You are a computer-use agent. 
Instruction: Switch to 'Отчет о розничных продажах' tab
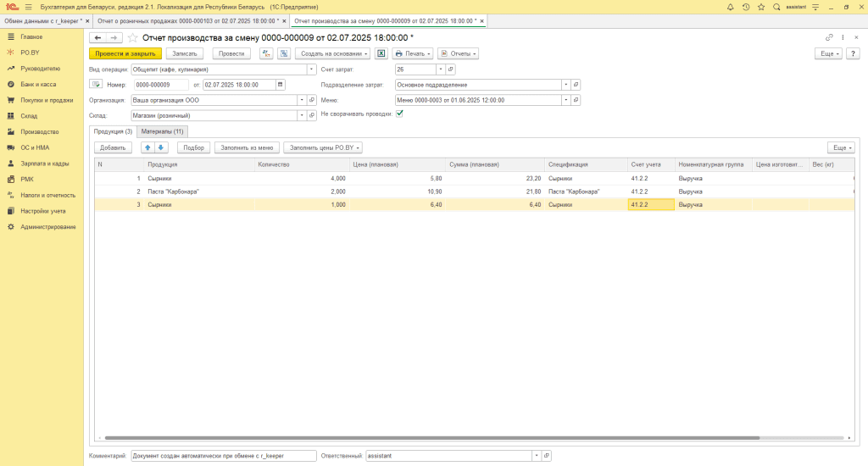tap(188, 21)
